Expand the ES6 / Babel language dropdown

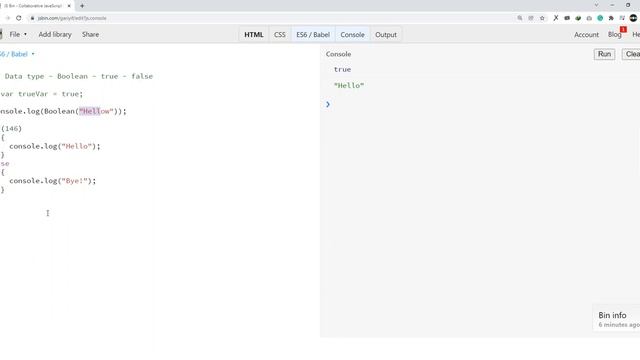17,54
